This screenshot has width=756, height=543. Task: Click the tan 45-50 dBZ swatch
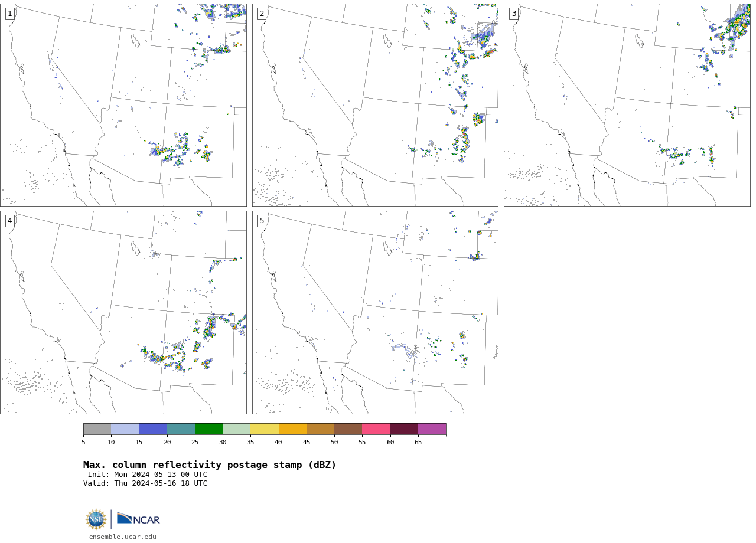pyautogui.click(x=320, y=429)
